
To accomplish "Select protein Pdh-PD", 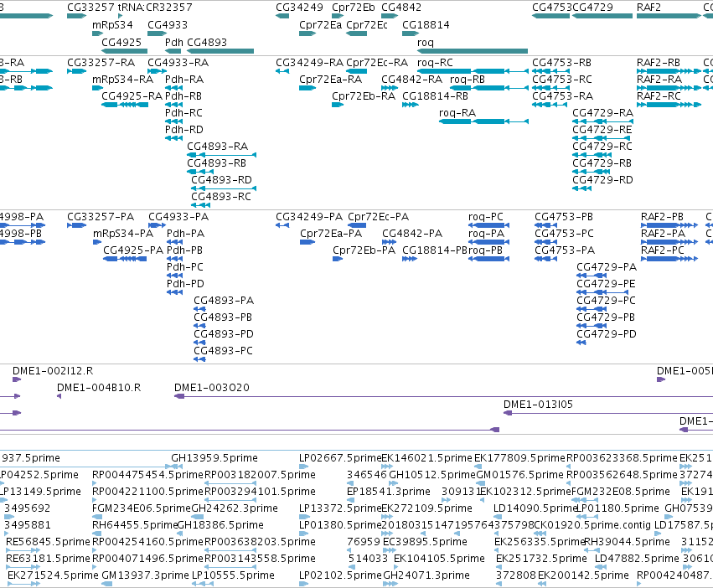I will (x=185, y=284).
